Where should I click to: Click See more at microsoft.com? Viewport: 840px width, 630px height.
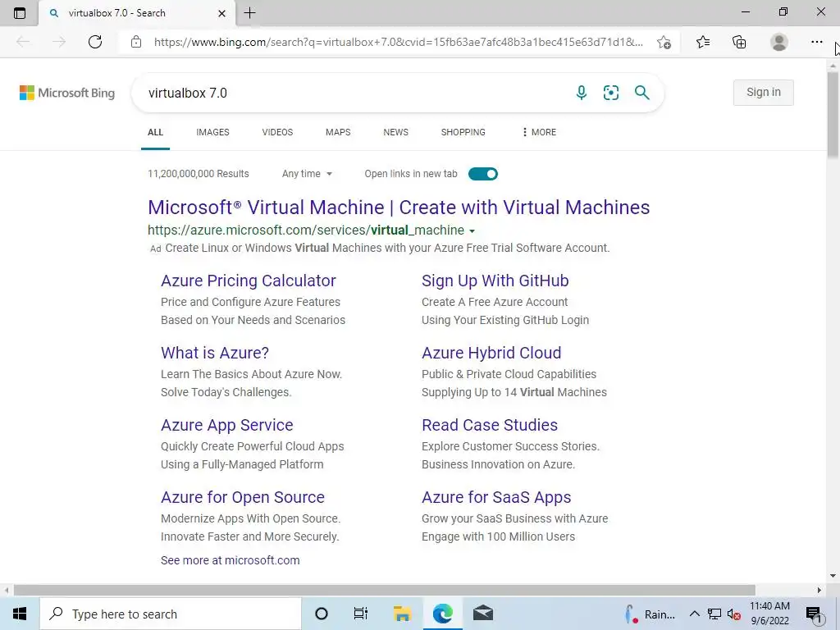[x=231, y=560]
